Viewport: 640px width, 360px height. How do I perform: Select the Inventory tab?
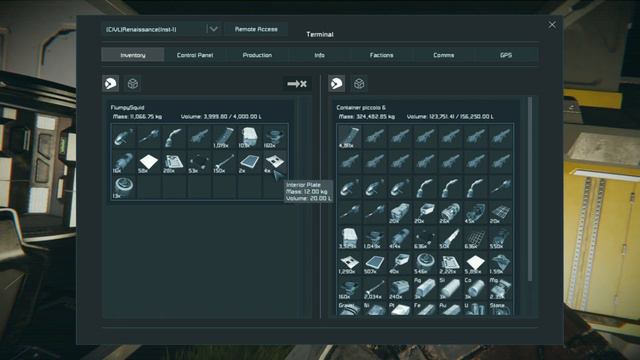click(x=133, y=55)
